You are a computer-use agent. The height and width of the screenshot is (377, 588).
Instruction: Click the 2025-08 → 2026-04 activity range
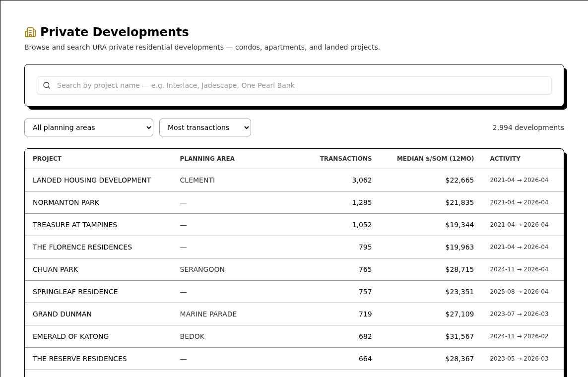click(519, 292)
